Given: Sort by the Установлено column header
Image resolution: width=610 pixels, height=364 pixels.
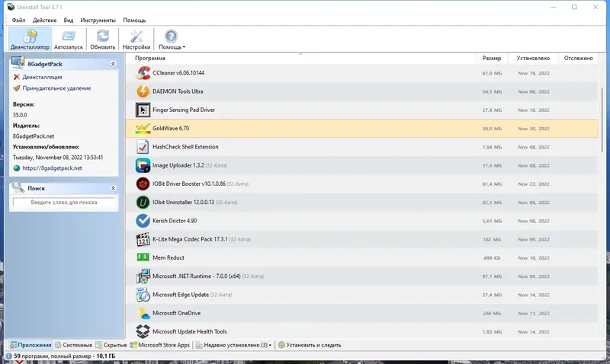Looking at the screenshot, I should pyautogui.click(x=533, y=59).
